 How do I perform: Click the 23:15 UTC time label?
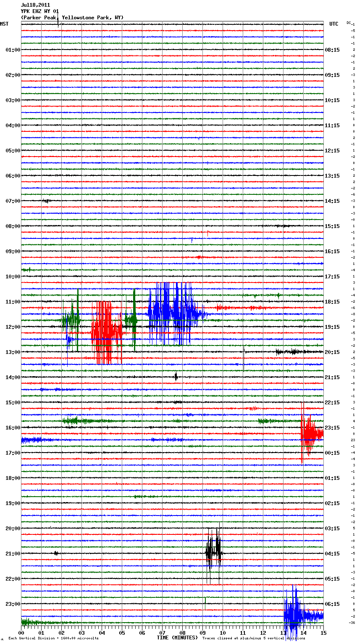(x=332, y=428)
